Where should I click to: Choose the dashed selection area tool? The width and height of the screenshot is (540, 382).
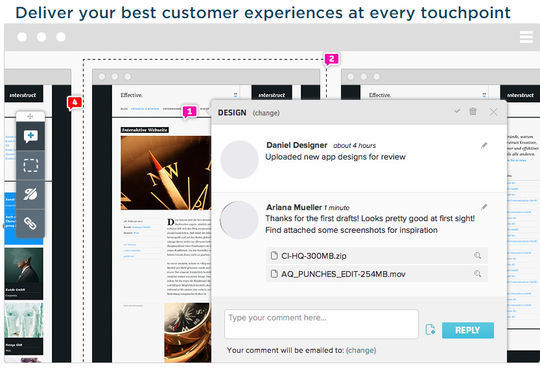pos(30,165)
